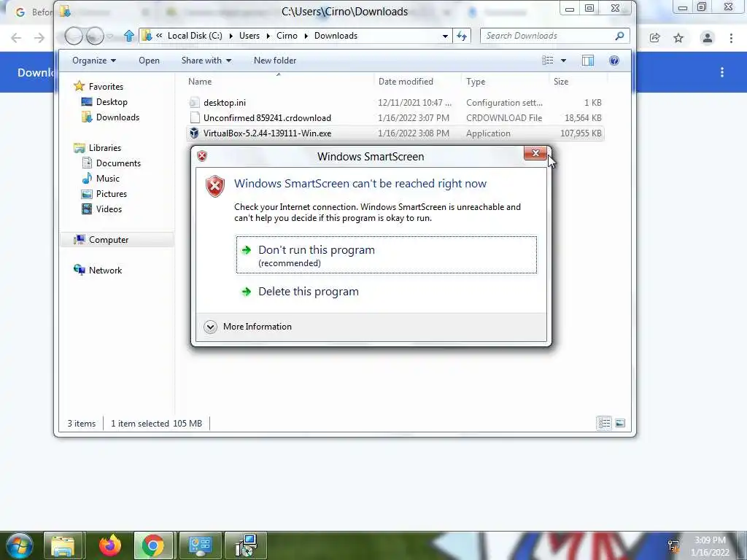Click the search magnifier icon
Screen dimensions: 747x560
point(619,36)
